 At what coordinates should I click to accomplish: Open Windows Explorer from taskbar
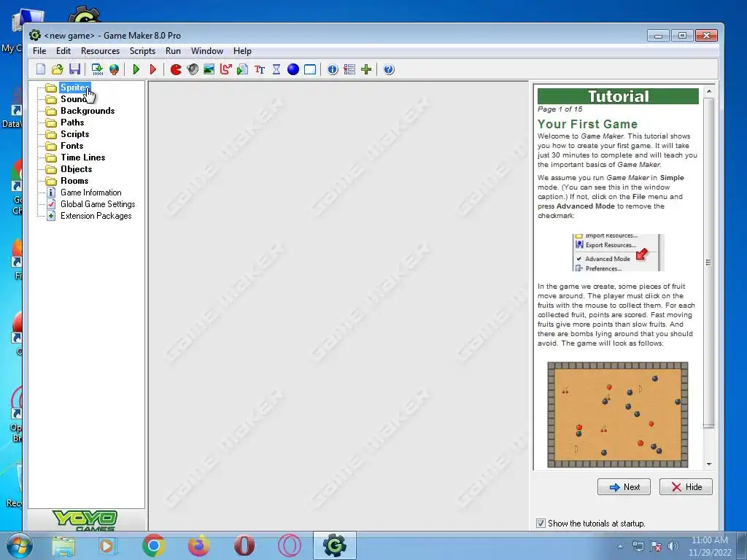[63, 546]
